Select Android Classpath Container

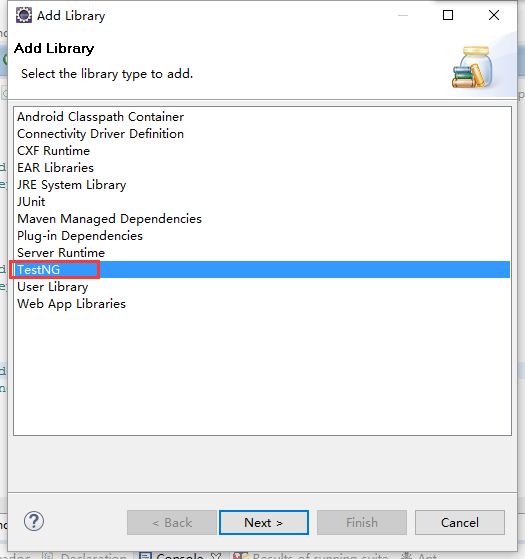tap(101, 117)
